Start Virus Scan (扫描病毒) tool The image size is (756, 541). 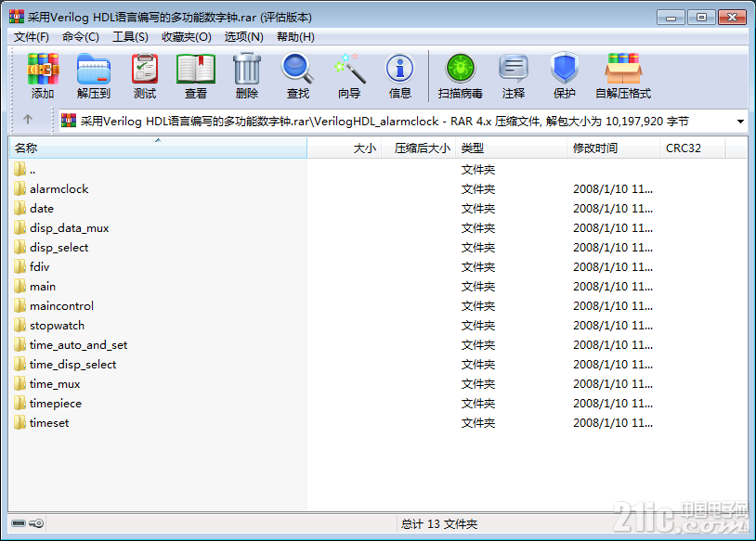tap(461, 70)
